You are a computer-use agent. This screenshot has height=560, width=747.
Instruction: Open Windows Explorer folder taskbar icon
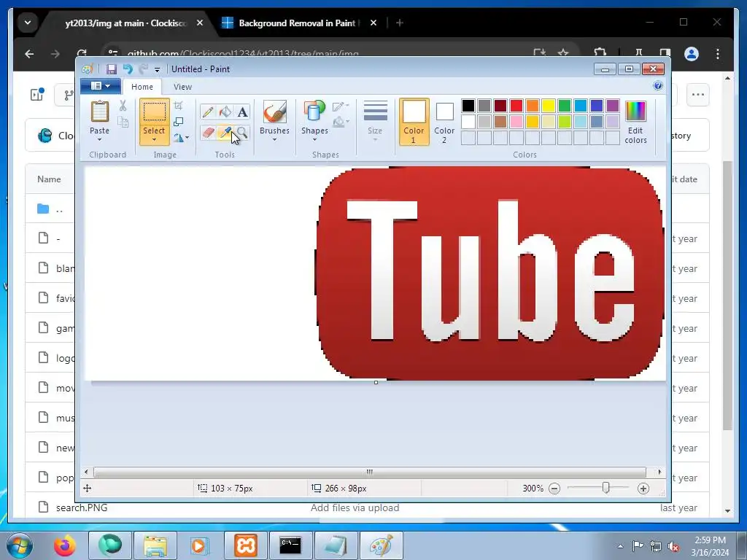(x=155, y=545)
